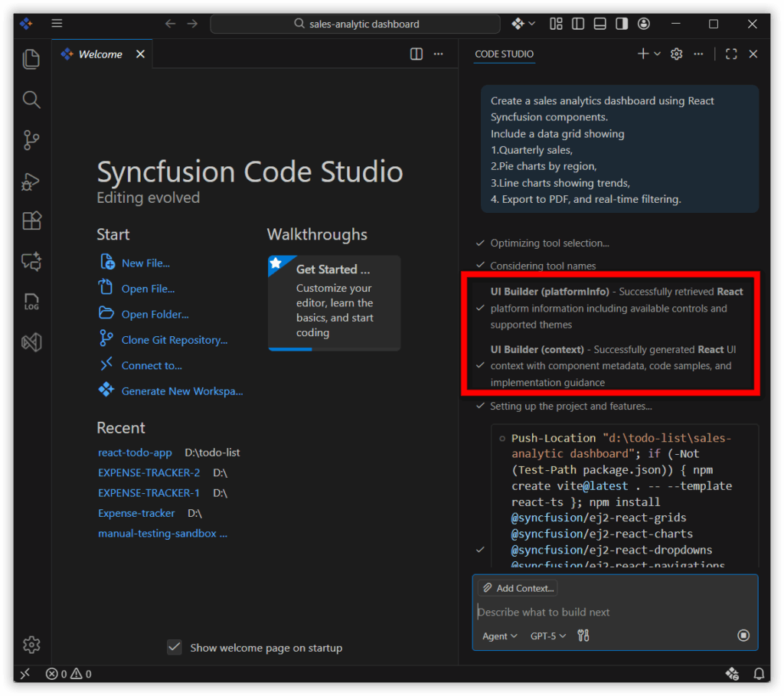Select the Code Studio chat sparkle icon
The height and width of the screenshot is (696, 784).
(x=31, y=262)
